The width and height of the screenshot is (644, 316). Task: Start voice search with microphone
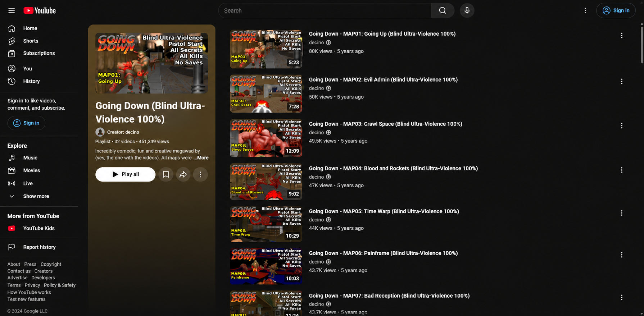(x=467, y=10)
